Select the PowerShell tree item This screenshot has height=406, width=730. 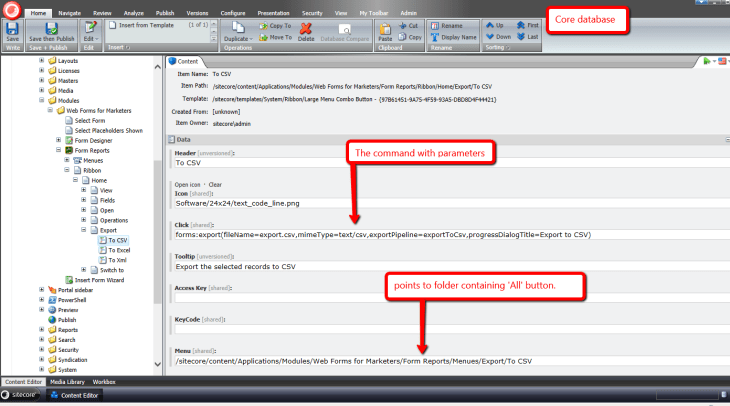(72, 300)
